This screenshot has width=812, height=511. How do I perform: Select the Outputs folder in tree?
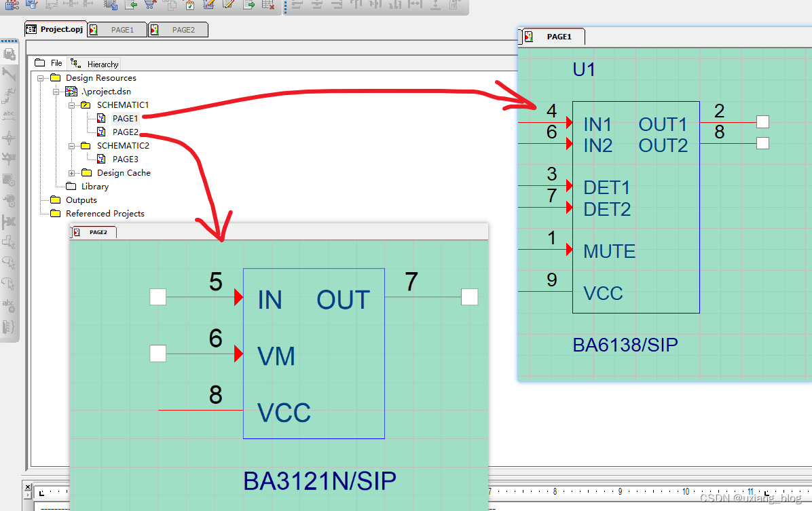click(81, 200)
